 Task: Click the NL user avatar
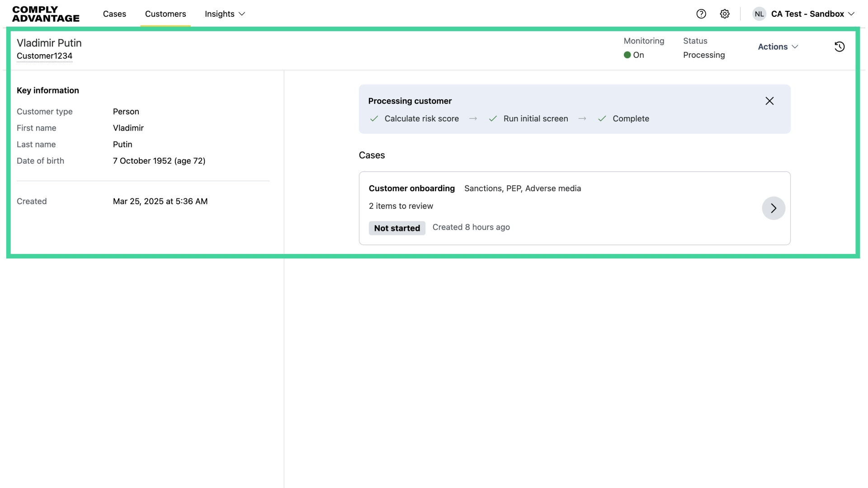[x=759, y=14]
